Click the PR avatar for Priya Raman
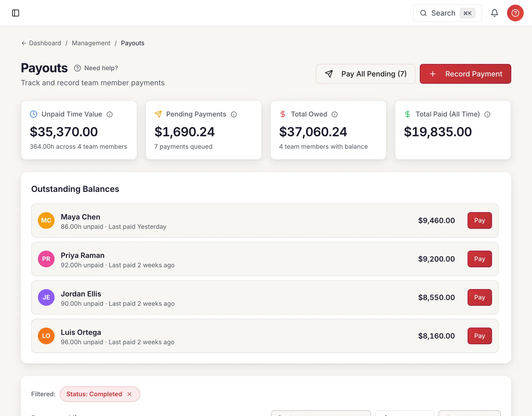Image resolution: width=532 pixels, height=416 pixels. (46, 259)
